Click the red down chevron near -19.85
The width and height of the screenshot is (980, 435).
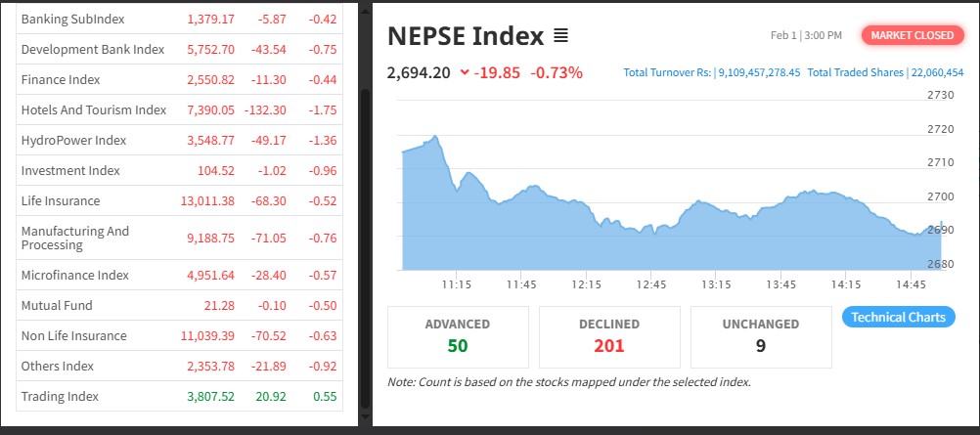pyautogui.click(x=464, y=72)
